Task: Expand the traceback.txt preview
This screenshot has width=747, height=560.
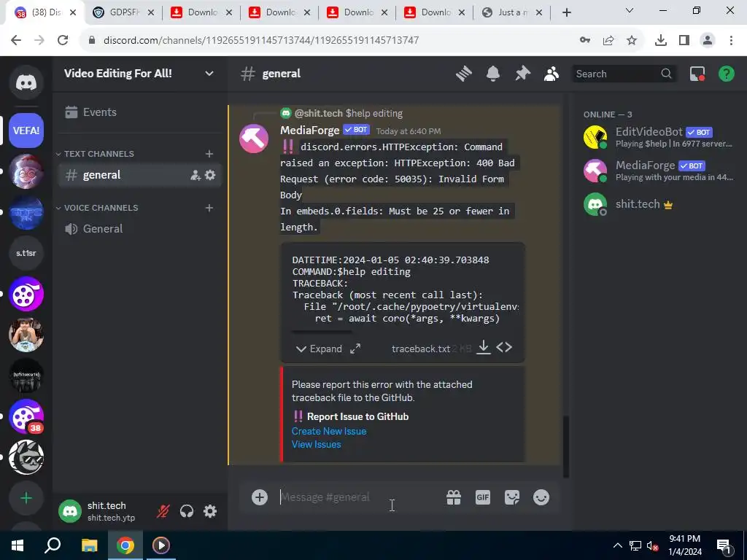Action: click(319, 349)
